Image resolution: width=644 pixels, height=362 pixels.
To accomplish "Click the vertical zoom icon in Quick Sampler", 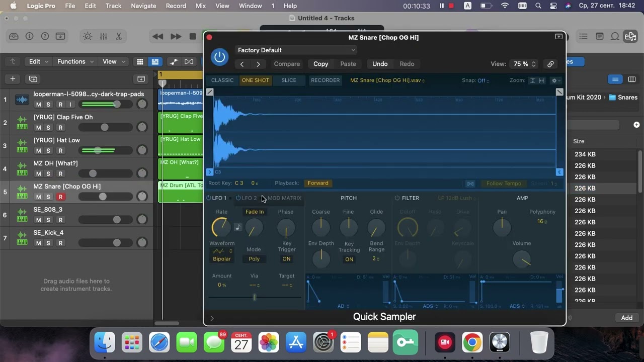I will point(532,80).
